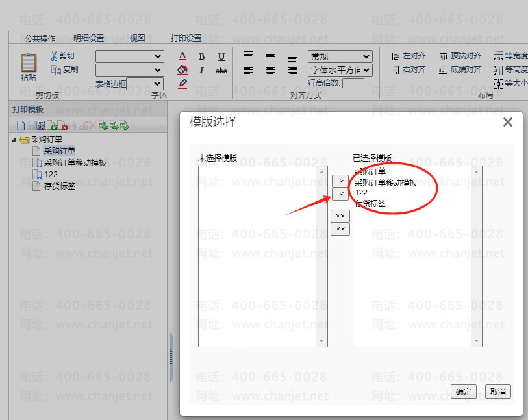Open the 常规 format dropdown
This screenshot has width=528, height=420.
point(340,56)
